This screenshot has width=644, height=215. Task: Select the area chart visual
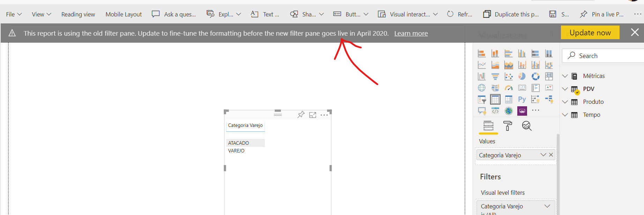point(495,65)
